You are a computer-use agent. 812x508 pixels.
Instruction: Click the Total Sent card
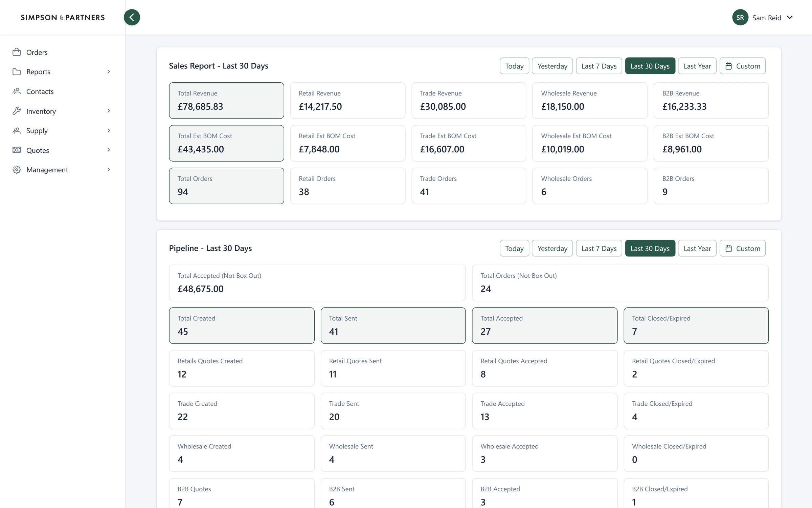pyautogui.click(x=393, y=325)
